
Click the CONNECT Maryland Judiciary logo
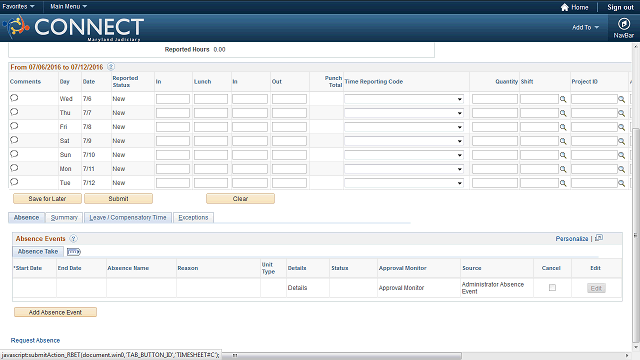coord(73,28)
